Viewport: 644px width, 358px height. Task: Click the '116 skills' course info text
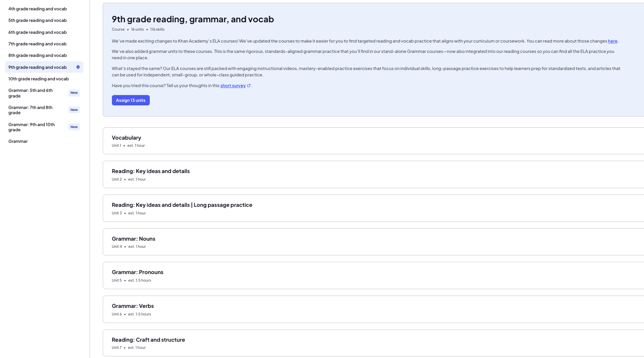click(x=157, y=29)
